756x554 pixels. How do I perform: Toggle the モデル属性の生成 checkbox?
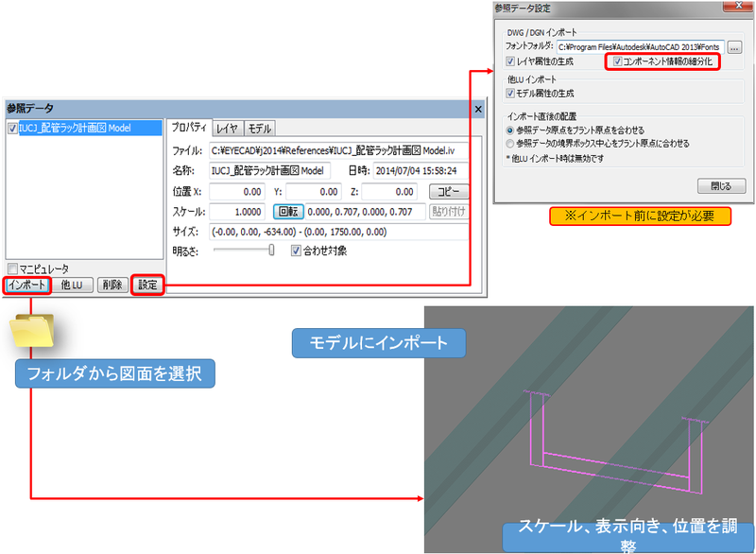[x=510, y=94]
